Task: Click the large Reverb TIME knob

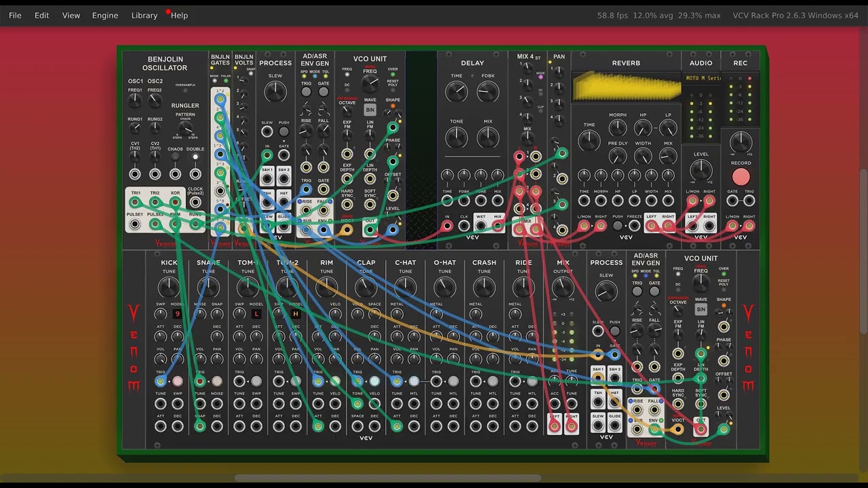Action: click(x=589, y=140)
